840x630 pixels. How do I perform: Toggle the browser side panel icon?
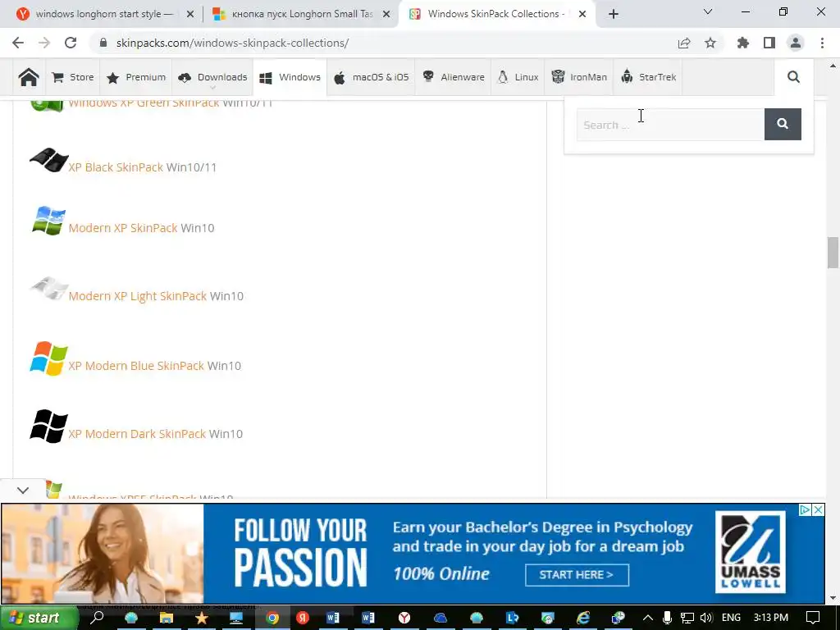769,43
